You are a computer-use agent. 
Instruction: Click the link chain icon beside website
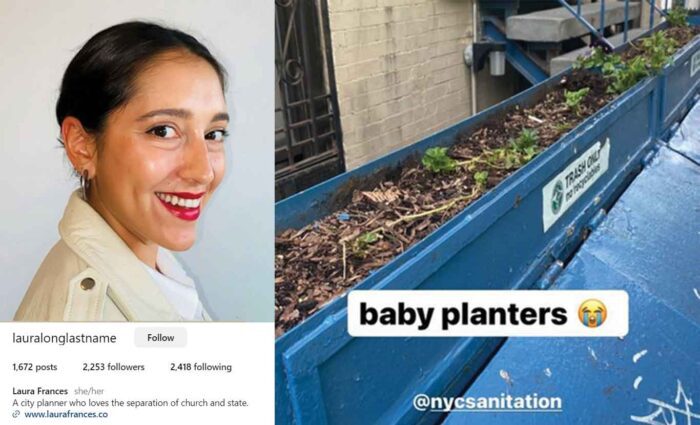pyautogui.click(x=17, y=414)
